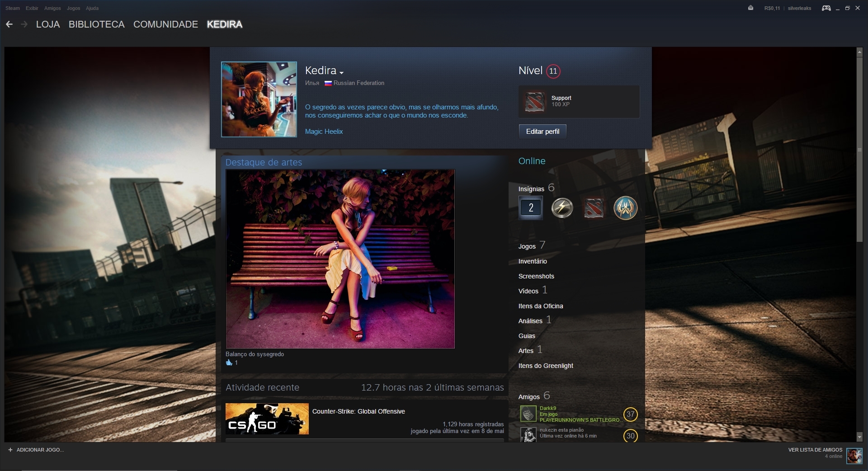Click the vertical scrollbar thumb

859,149
